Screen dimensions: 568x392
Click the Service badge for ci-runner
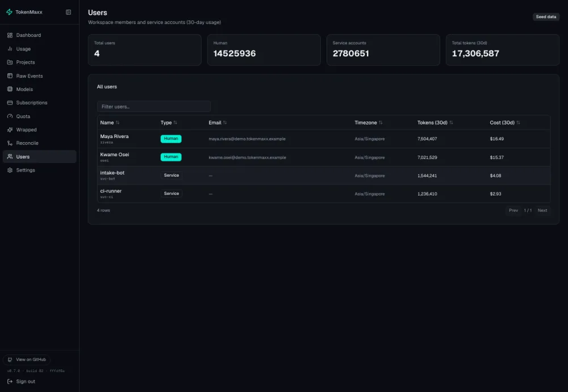tap(172, 194)
